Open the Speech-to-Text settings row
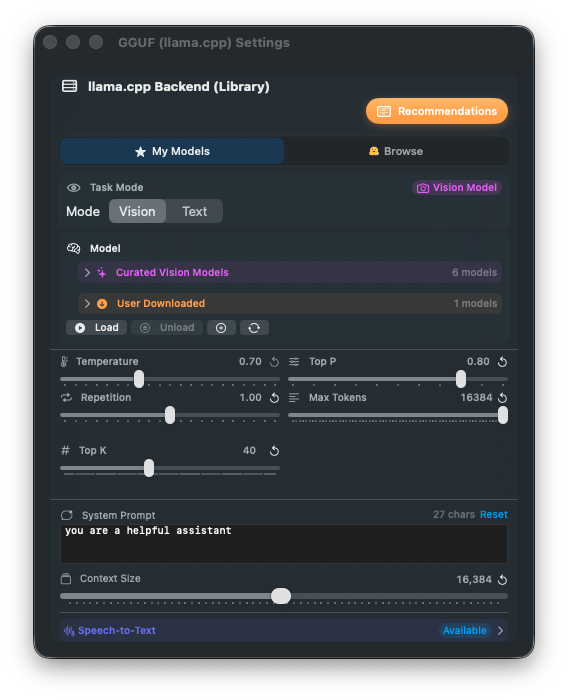The height and width of the screenshot is (700, 568). pos(284,630)
